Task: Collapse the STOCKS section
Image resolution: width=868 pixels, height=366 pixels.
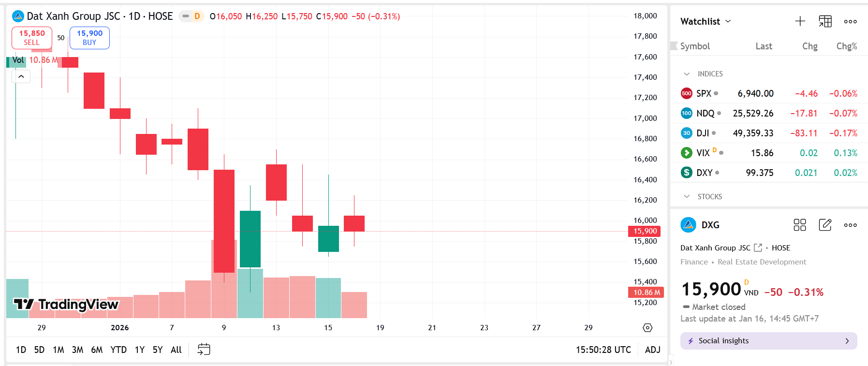Action: coord(687,196)
